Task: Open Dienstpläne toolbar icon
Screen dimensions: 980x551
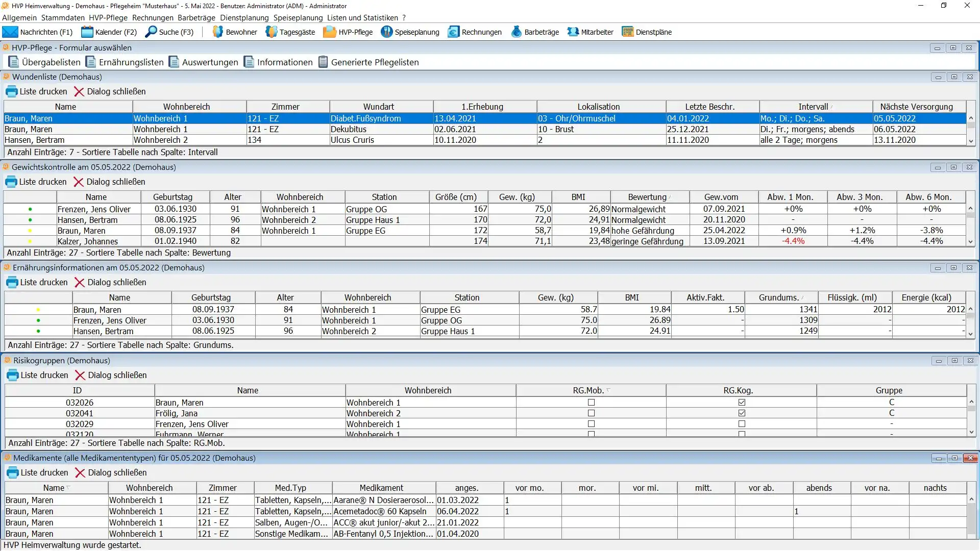Action: (627, 32)
